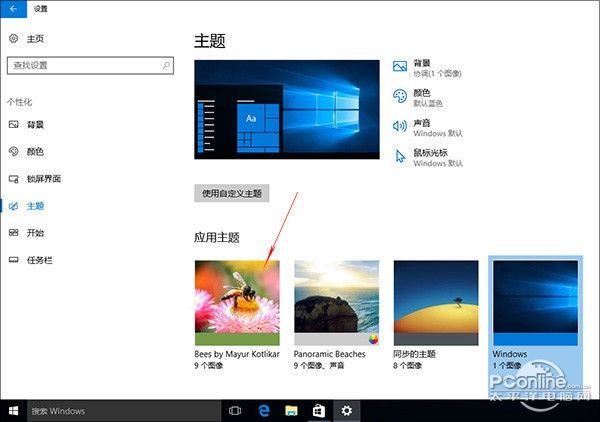Image resolution: width=600 pixels, height=422 pixels.
Task: Click the 'Bees by Mayur Kotlikar' label
Action: [237, 354]
